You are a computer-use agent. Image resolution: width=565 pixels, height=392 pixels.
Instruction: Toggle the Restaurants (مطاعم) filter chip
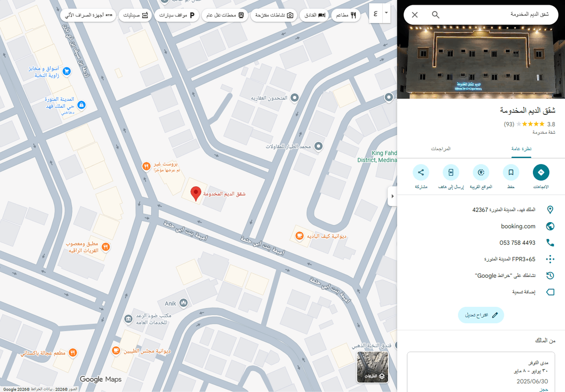pos(346,15)
